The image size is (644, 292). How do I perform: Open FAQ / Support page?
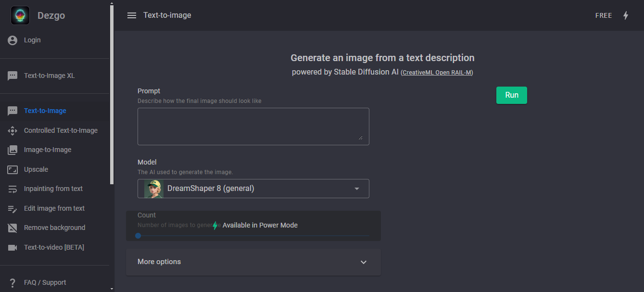click(x=45, y=283)
